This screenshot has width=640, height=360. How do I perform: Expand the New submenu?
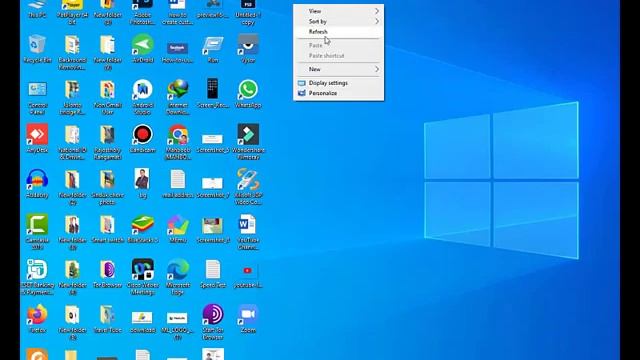(x=338, y=69)
